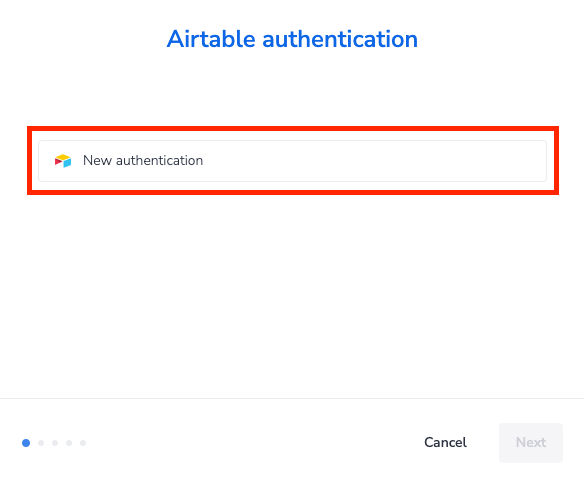The image size is (584, 483).
Task: Jump to the second step dot
Action: coord(41,443)
